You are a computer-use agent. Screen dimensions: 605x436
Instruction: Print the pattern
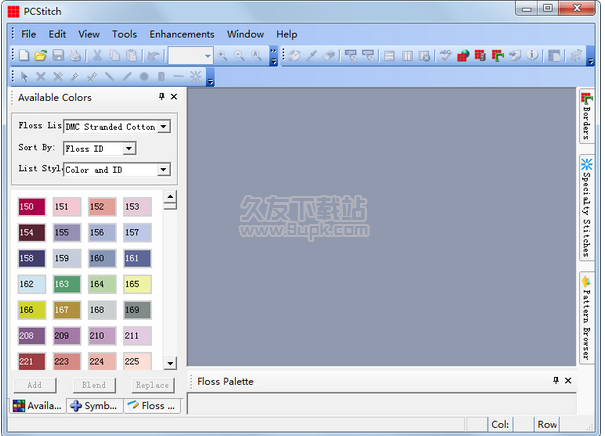[75, 56]
